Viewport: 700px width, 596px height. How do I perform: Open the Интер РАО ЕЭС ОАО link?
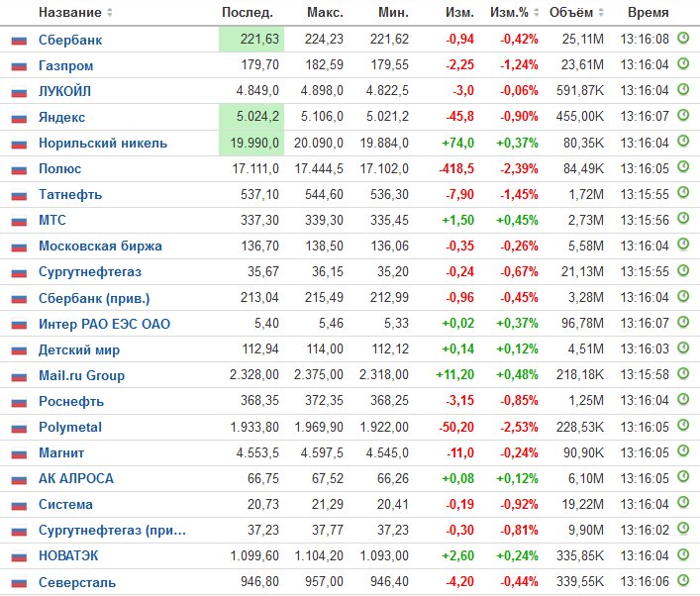[x=105, y=324]
